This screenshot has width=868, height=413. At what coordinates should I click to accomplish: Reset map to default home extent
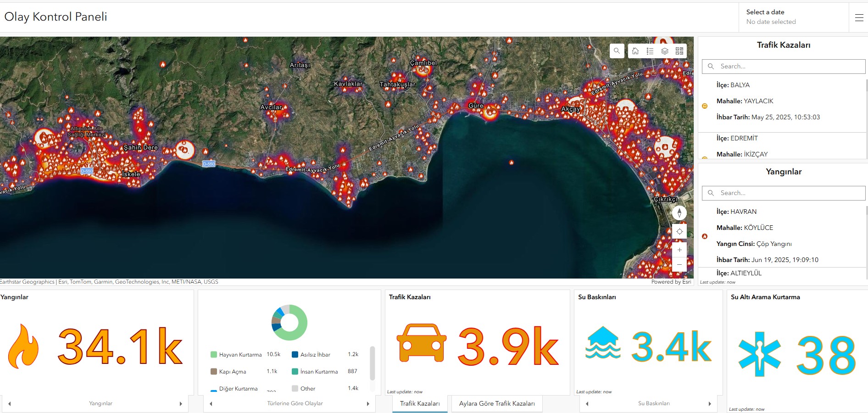(635, 51)
